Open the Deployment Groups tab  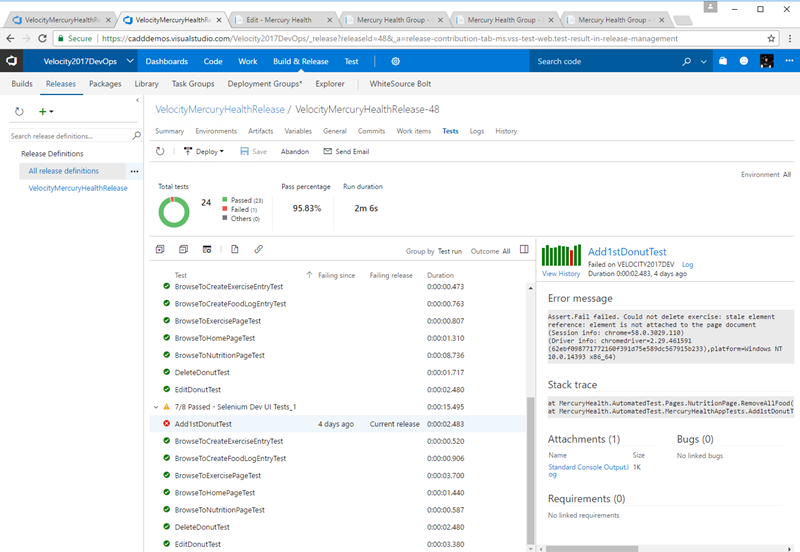[265, 84]
